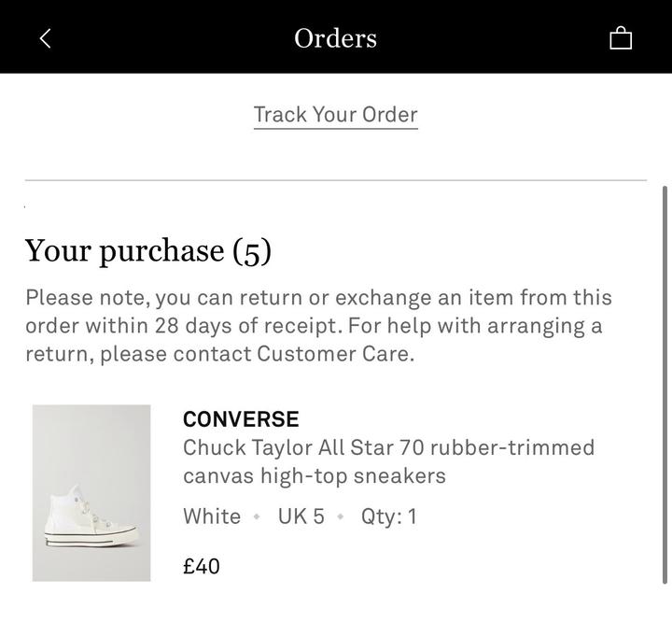Viewport: 672px width, 636px height.
Task: Tap Customer Care in the return note
Action: pos(333,354)
